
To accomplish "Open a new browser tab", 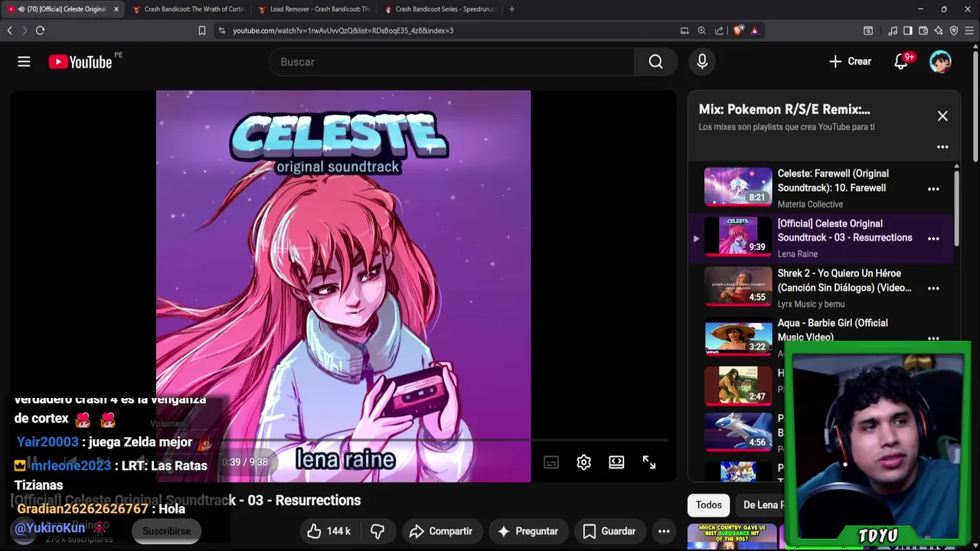I will (511, 9).
